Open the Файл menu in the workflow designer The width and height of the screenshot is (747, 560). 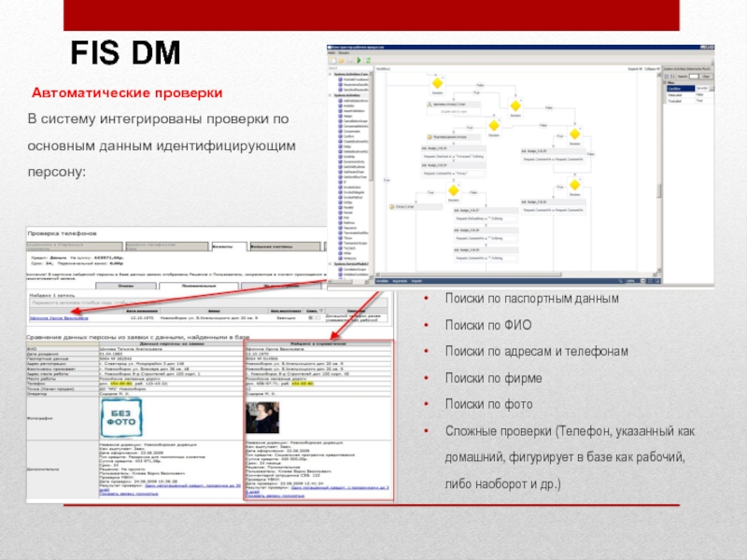click(331, 53)
